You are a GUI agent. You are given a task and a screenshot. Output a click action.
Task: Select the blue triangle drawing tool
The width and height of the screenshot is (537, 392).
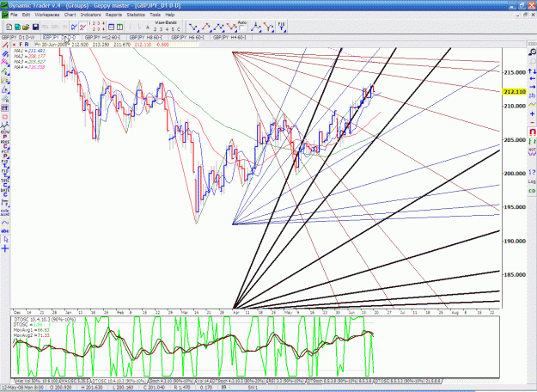coord(5,89)
